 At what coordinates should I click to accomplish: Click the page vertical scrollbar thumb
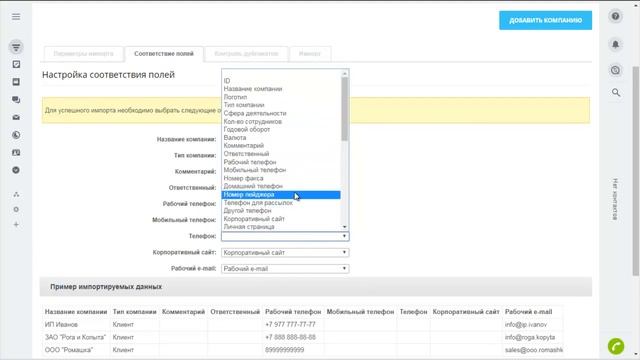coord(636,171)
